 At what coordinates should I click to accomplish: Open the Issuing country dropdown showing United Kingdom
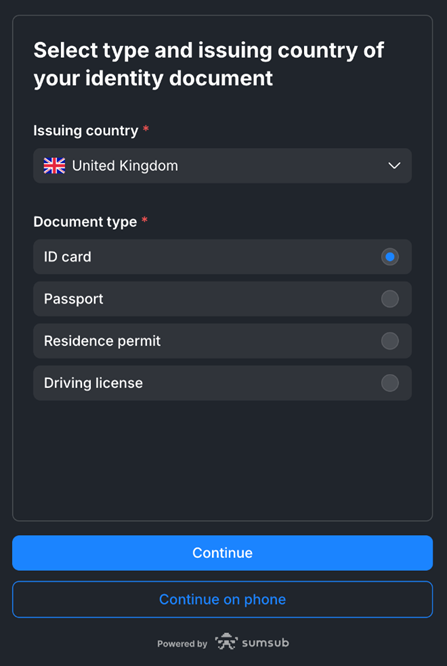tap(222, 166)
